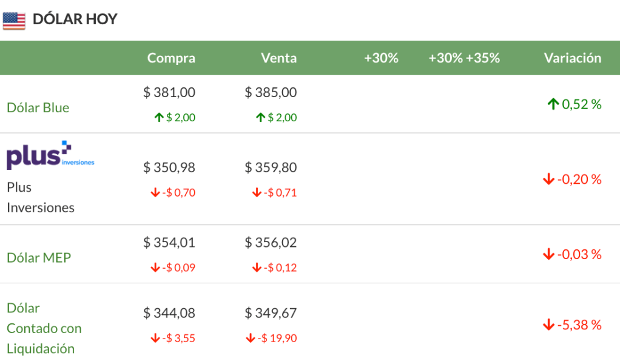Viewport: 620px width, 364px height.
Task: Click the Plus Inversiones logo
Action: pyautogui.click(x=50, y=155)
